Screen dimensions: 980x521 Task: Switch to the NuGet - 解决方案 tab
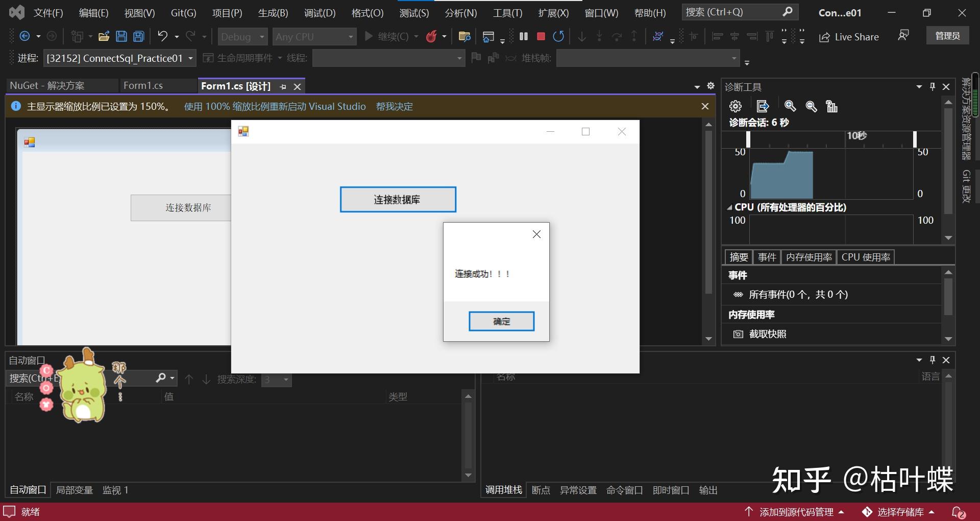47,86
